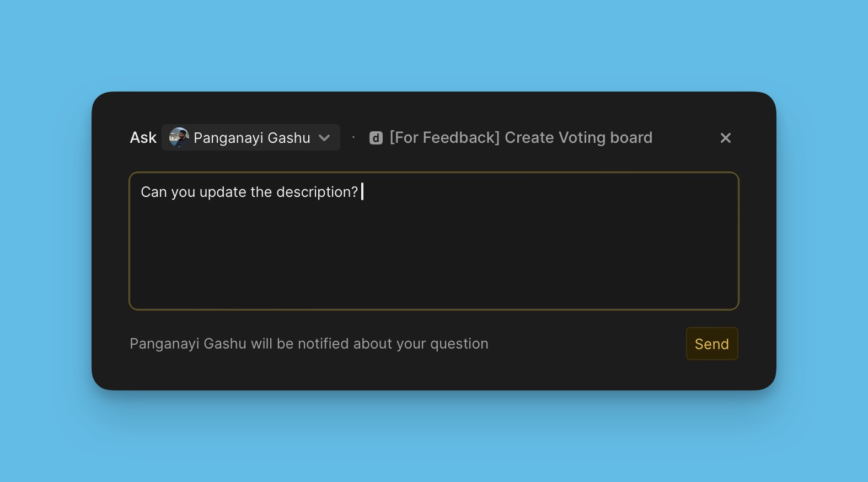Click the dot separator beside the recipient

tap(353, 137)
